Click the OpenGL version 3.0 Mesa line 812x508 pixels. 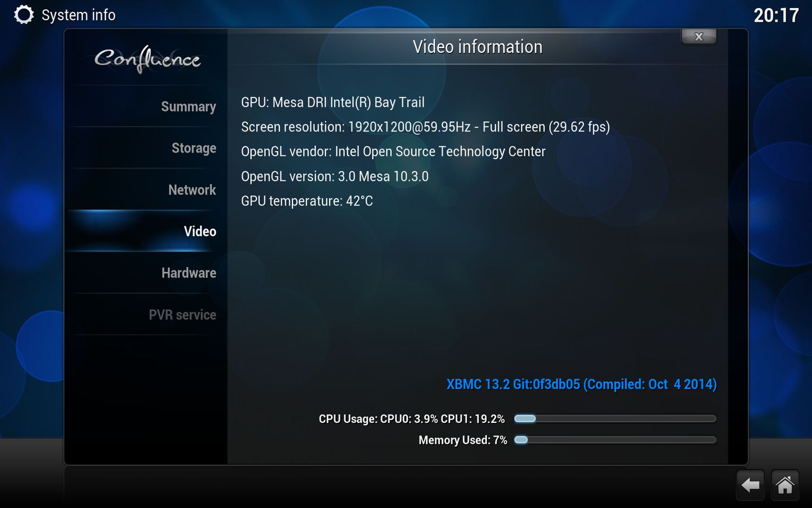[x=335, y=176]
